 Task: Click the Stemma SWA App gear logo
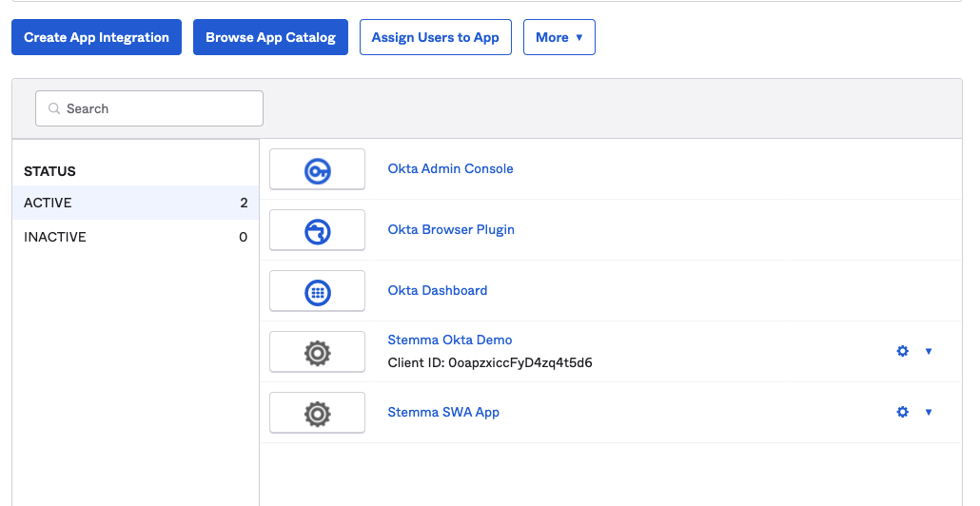[318, 414]
